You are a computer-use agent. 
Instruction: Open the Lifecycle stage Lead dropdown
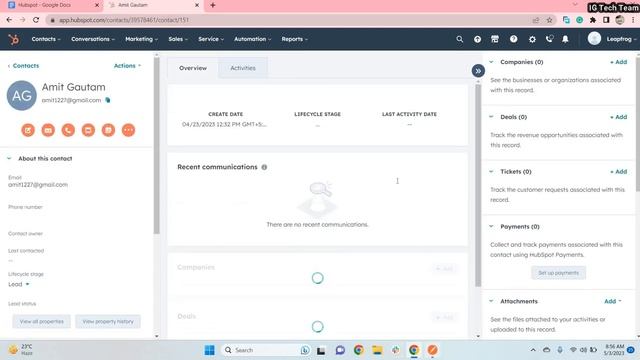pos(19,284)
